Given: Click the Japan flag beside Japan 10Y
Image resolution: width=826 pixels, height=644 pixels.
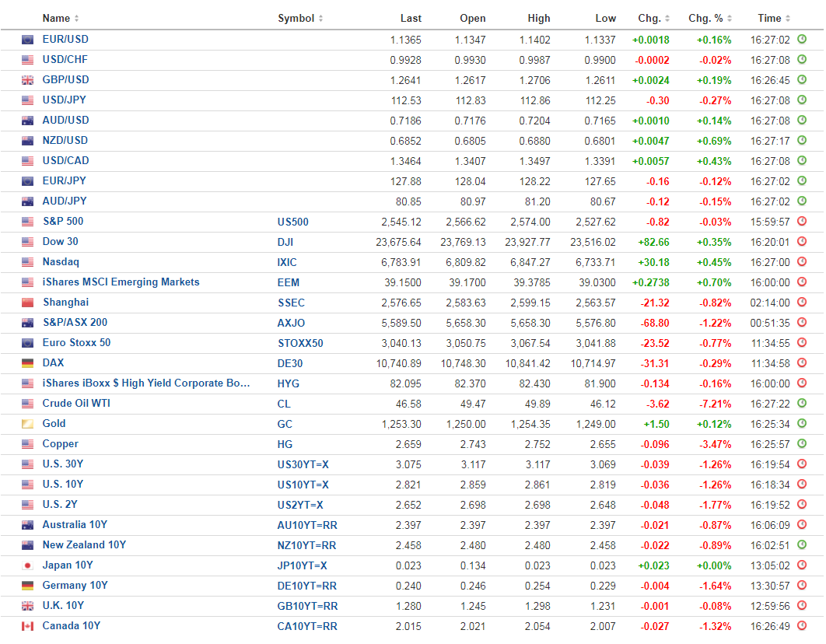Looking at the screenshot, I should pyautogui.click(x=28, y=565).
